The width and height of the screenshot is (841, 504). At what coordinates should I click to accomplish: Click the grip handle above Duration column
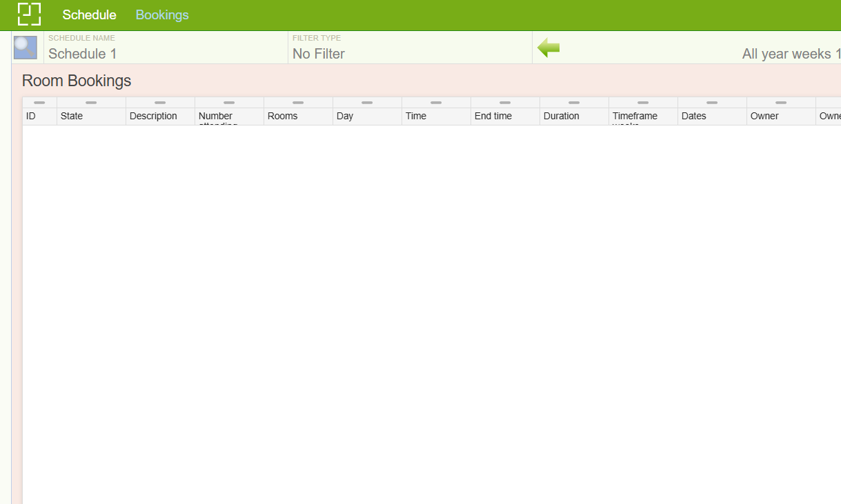pyautogui.click(x=574, y=103)
